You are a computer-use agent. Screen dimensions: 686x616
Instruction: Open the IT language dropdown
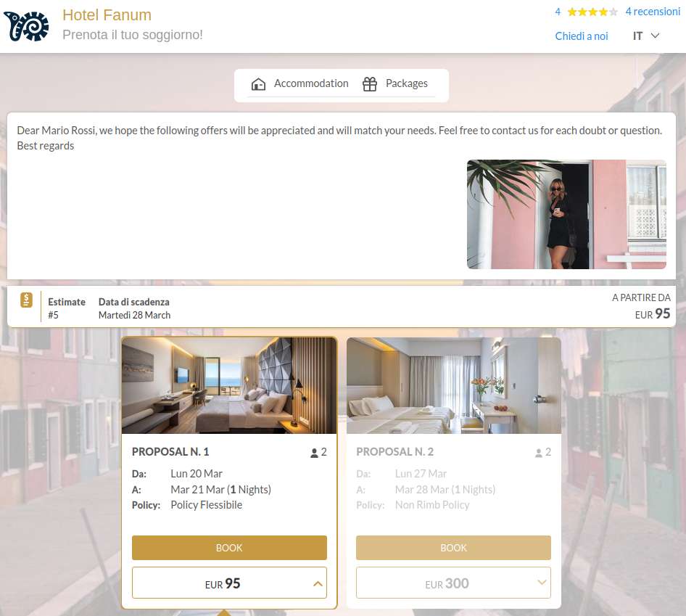pyautogui.click(x=645, y=36)
